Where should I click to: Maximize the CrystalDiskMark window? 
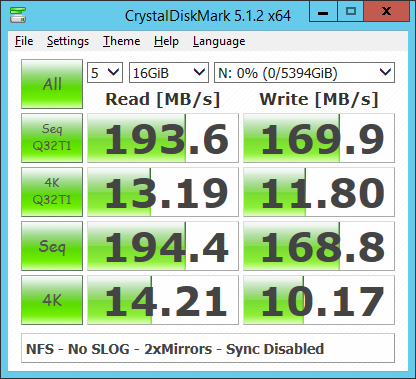(x=350, y=11)
